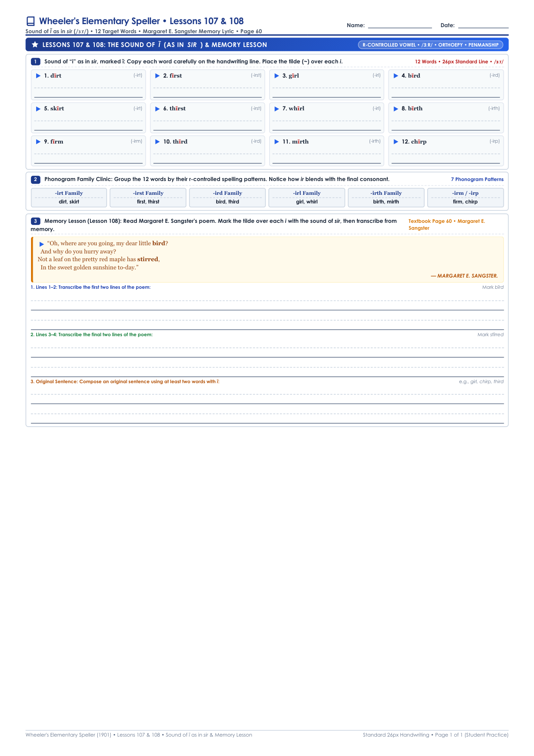The image size is (534, 756).
Task: Click the handwriting line under word thirst
Action: [208, 125]
